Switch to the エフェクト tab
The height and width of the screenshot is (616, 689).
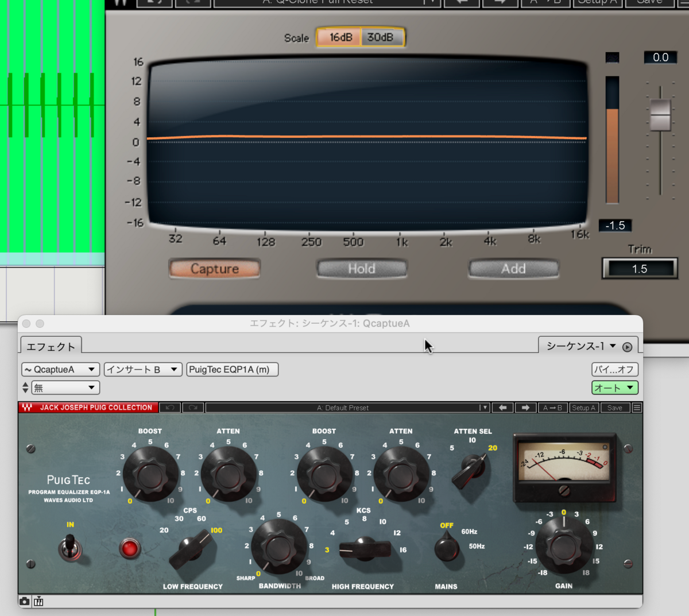51,346
